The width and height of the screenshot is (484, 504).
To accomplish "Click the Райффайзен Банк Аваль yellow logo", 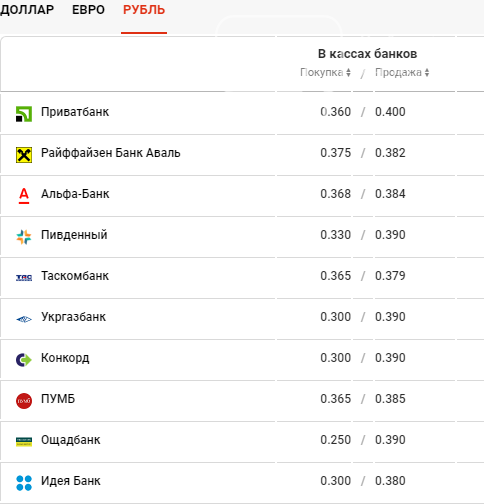I will [x=24, y=155].
